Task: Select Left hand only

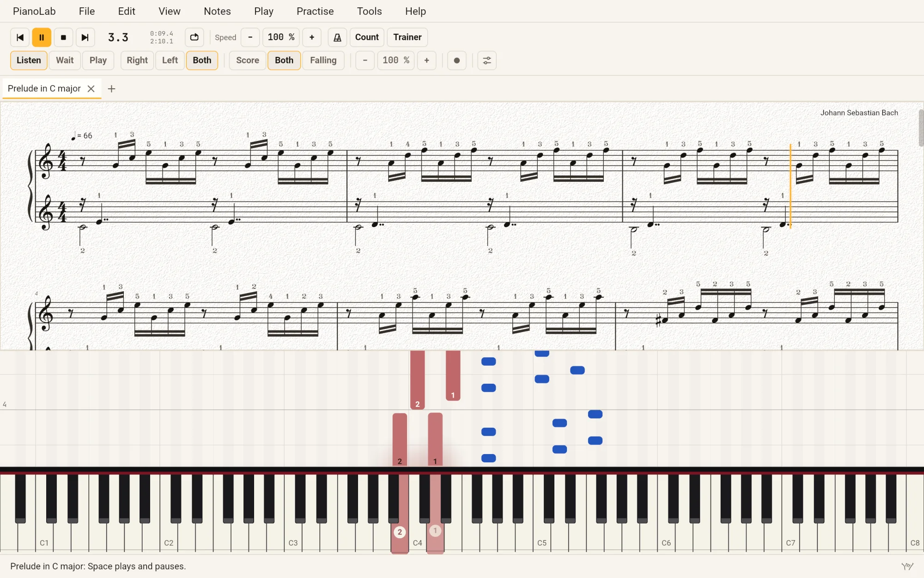Action: pyautogui.click(x=170, y=61)
